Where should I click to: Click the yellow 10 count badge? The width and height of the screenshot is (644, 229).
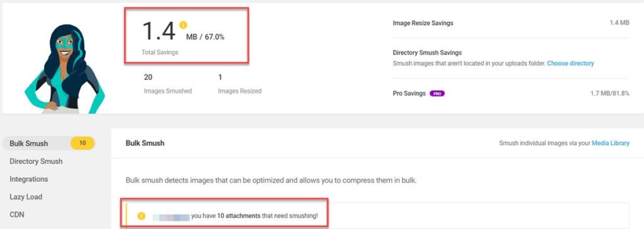82,143
